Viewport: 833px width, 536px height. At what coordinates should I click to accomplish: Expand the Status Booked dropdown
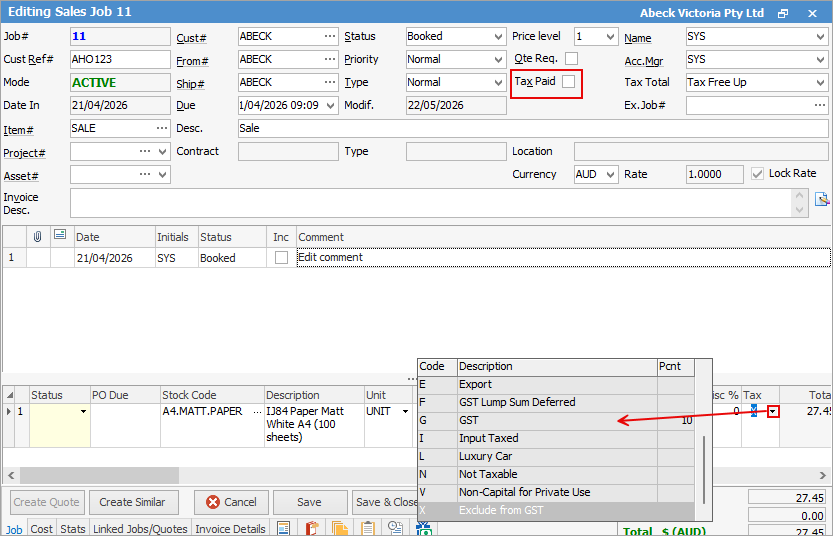click(498, 37)
